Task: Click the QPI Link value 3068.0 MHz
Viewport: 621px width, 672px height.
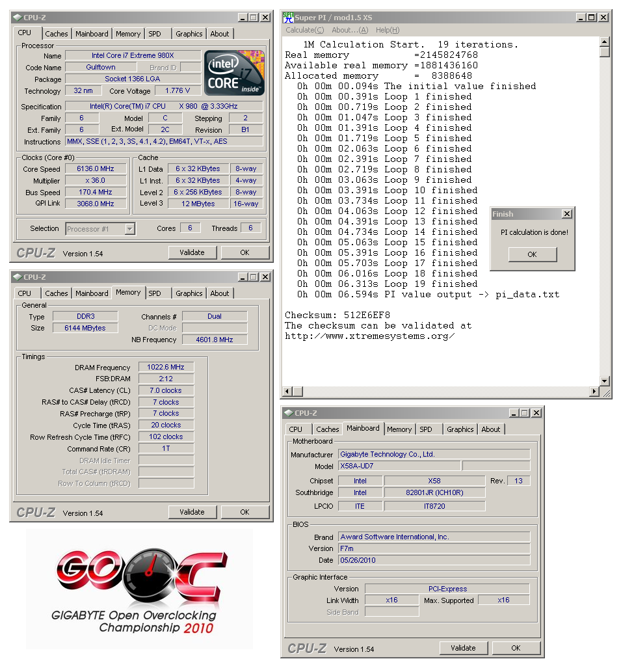Action: tap(96, 204)
